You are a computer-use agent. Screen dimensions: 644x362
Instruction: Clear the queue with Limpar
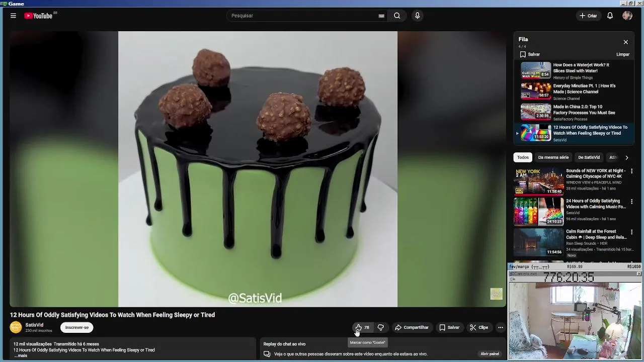(623, 54)
